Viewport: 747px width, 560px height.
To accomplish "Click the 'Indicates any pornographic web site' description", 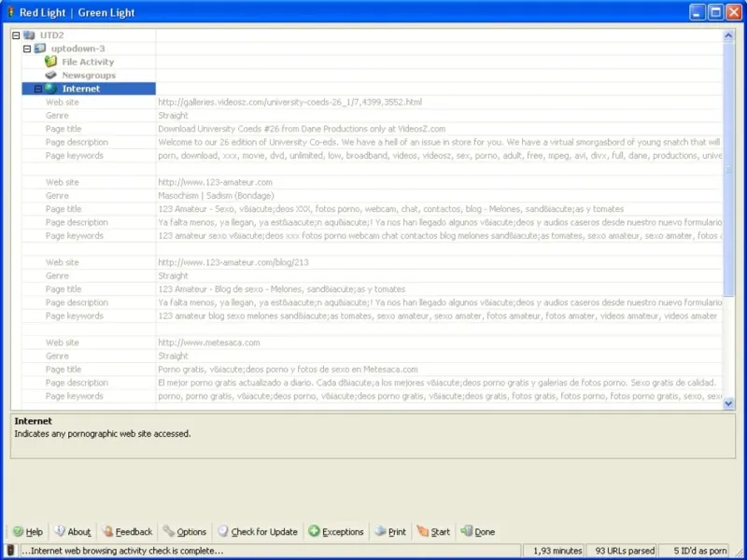I will [103, 433].
